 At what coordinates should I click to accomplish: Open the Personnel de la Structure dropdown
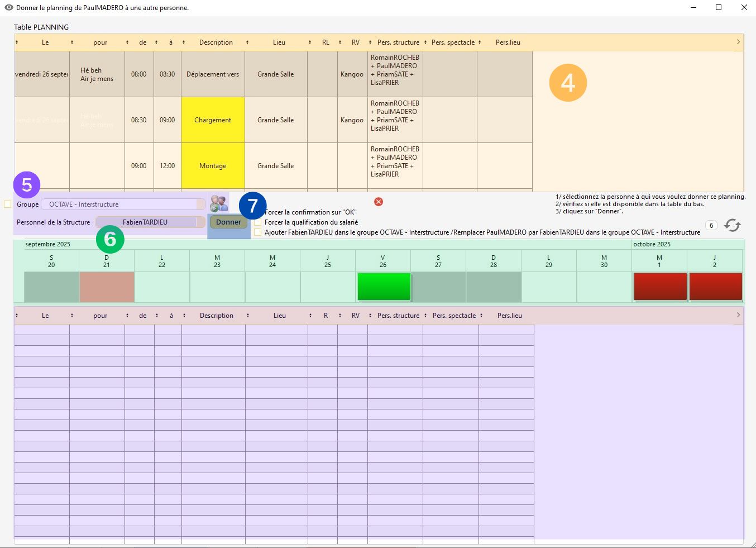pos(150,222)
